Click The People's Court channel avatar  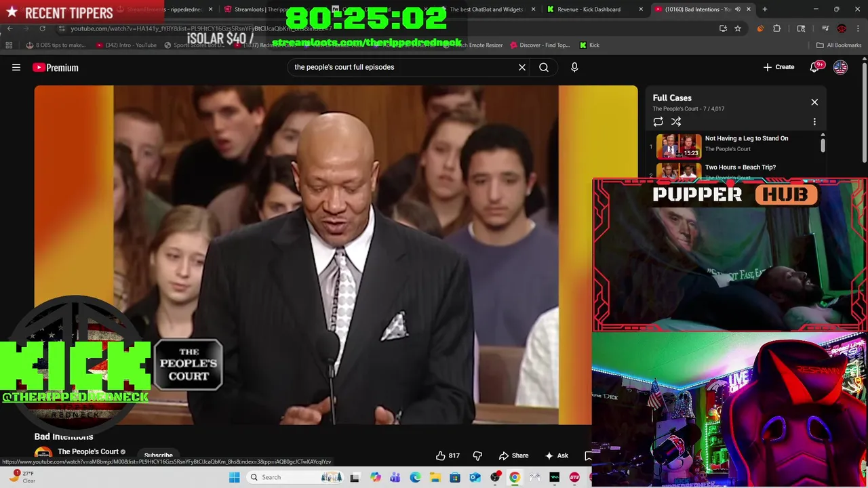43,454
